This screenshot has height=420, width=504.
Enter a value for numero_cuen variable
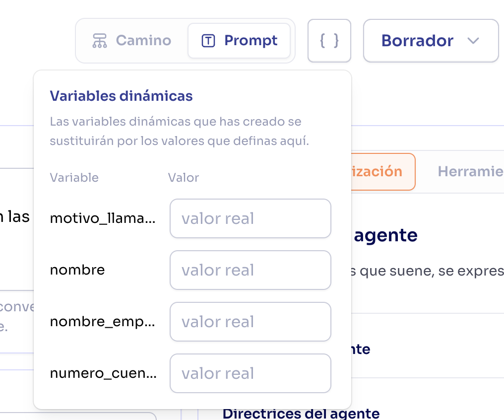[x=250, y=373]
